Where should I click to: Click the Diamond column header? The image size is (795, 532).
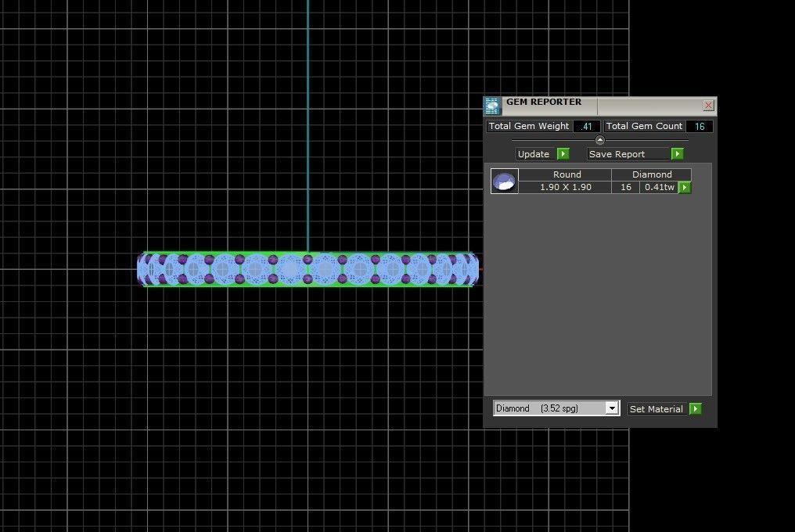pyautogui.click(x=652, y=174)
